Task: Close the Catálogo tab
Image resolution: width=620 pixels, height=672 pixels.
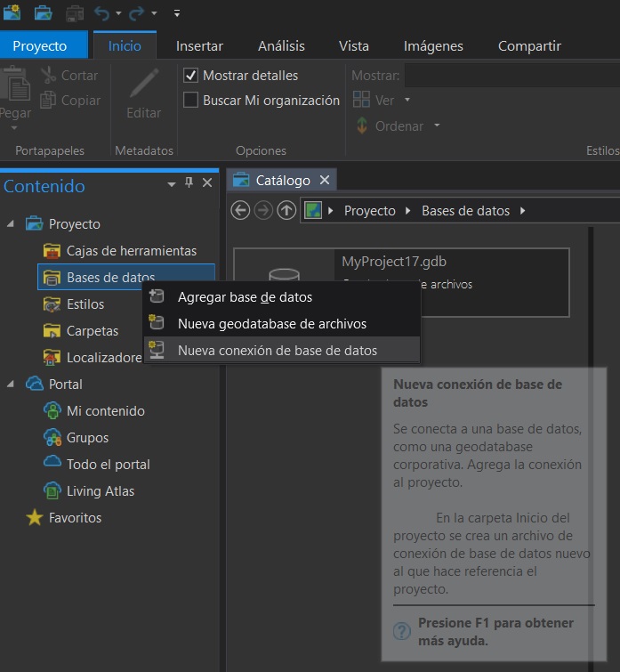Action: pyautogui.click(x=325, y=180)
